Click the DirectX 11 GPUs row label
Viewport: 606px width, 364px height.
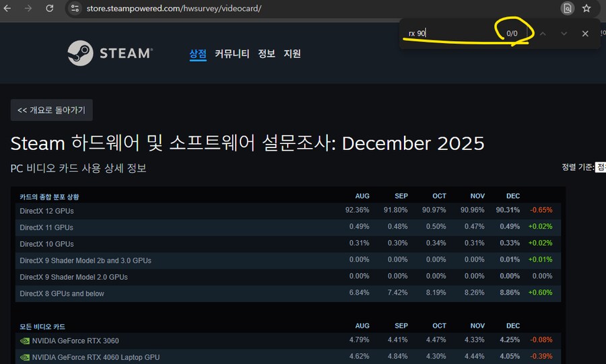pyautogui.click(x=46, y=227)
